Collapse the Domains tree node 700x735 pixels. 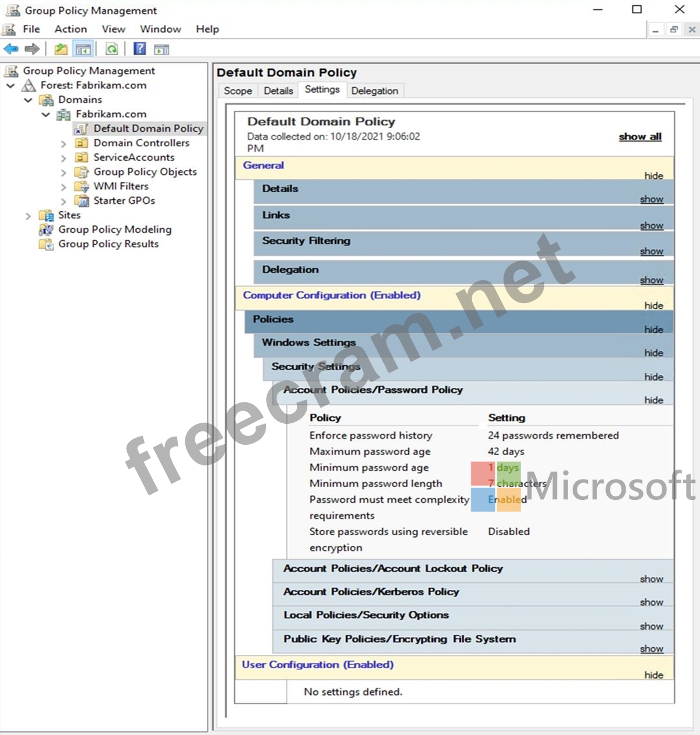coord(28,100)
